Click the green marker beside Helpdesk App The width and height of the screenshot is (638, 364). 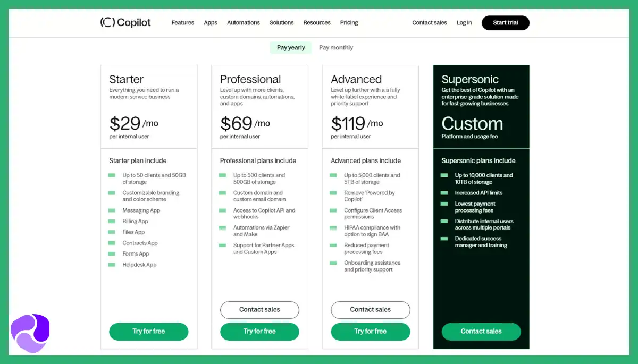[112, 265]
